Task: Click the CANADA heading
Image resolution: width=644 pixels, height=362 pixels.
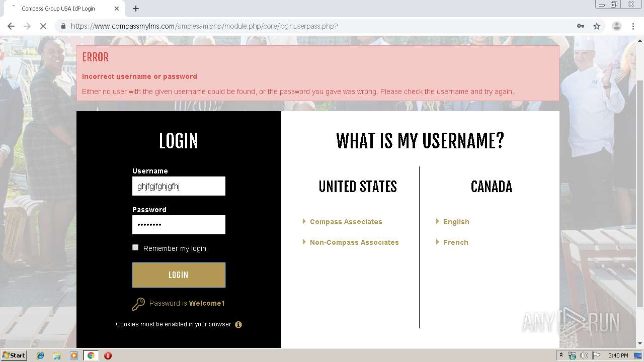Action: tap(492, 187)
